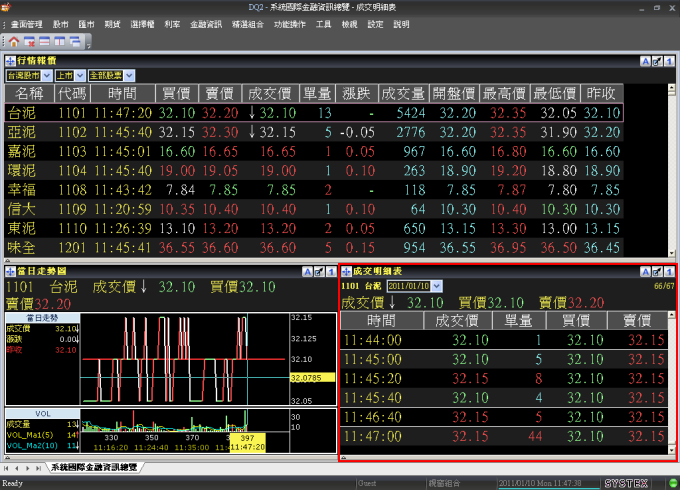The image size is (680, 490).
Task: Click the green connection status indicator
Action: (x=673, y=483)
